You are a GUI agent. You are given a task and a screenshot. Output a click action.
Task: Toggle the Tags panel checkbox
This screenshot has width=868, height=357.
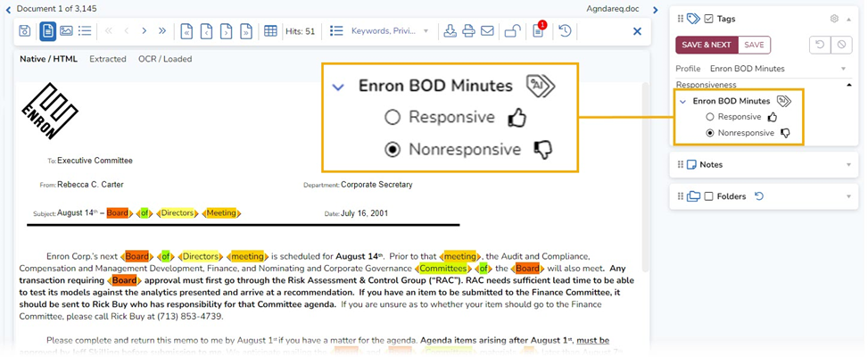pyautogui.click(x=708, y=19)
